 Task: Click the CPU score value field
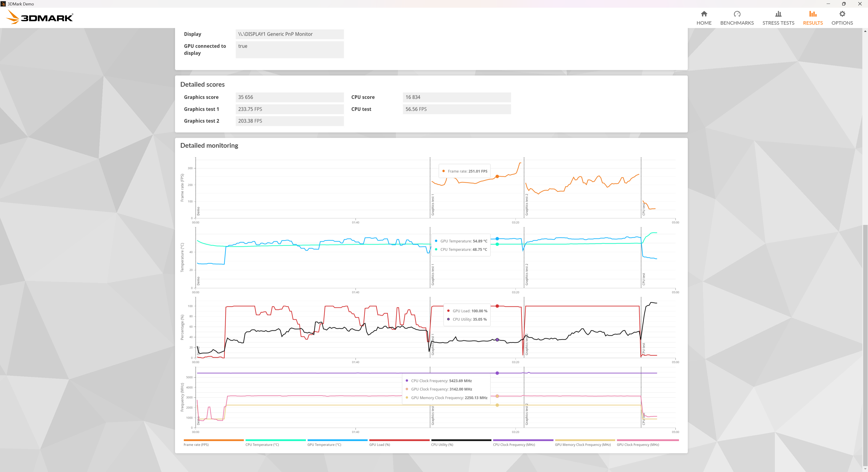(x=456, y=97)
